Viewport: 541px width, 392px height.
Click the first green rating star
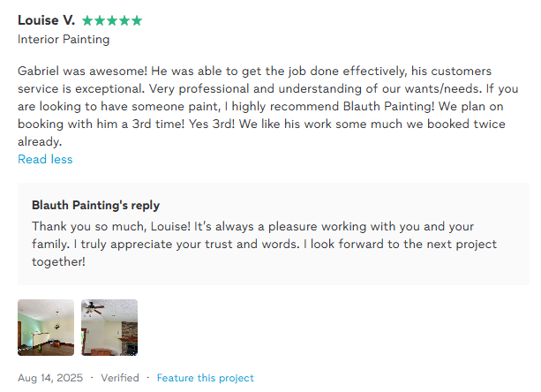pos(86,20)
